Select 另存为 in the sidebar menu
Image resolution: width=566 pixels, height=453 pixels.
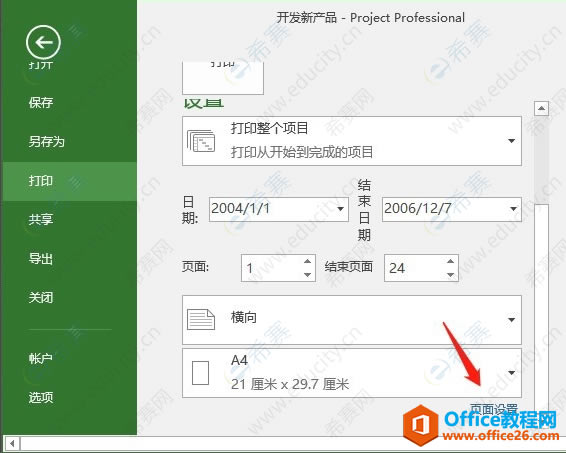47,141
